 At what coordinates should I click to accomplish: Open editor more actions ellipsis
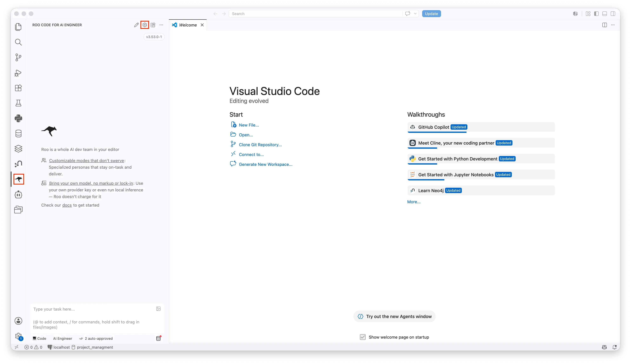click(x=613, y=25)
